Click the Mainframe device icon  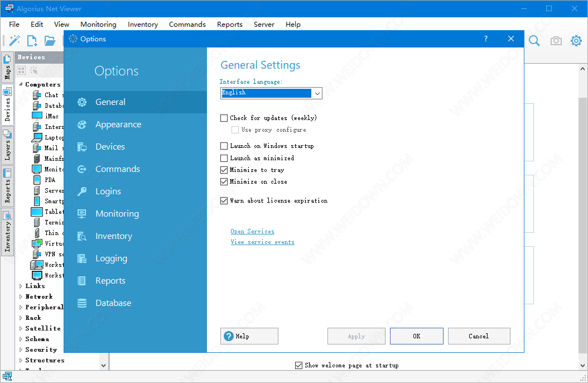pyautogui.click(x=37, y=159)
